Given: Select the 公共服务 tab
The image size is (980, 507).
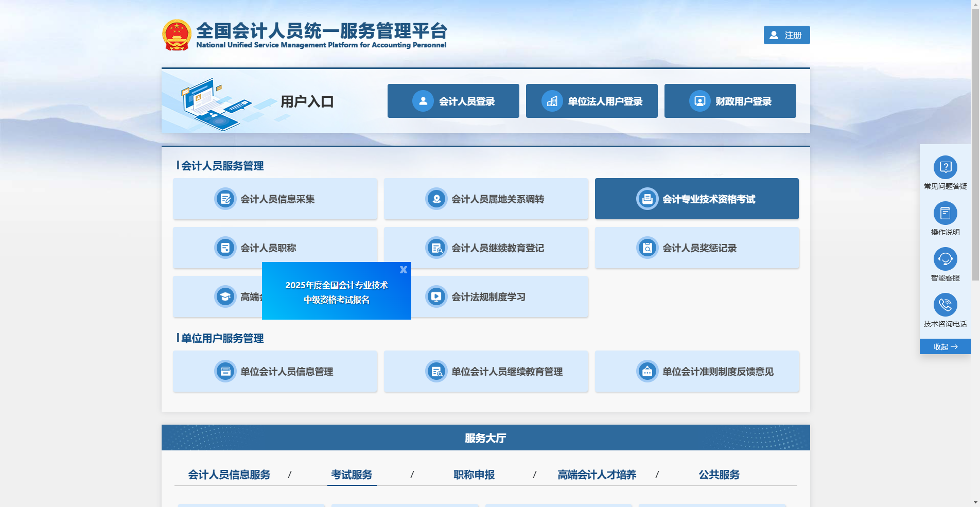Looking at the screenshot, I should coord(719,475).
